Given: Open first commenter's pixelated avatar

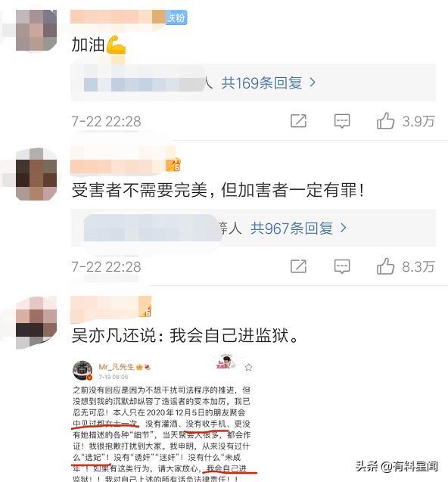Looking at the screenshot, I should pos(36,30).
